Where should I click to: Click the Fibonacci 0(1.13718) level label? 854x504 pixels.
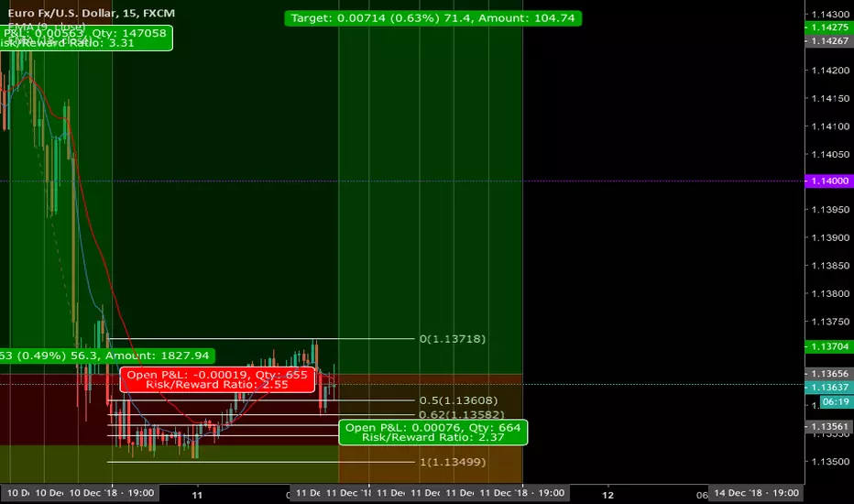click(x=452, y=339)
